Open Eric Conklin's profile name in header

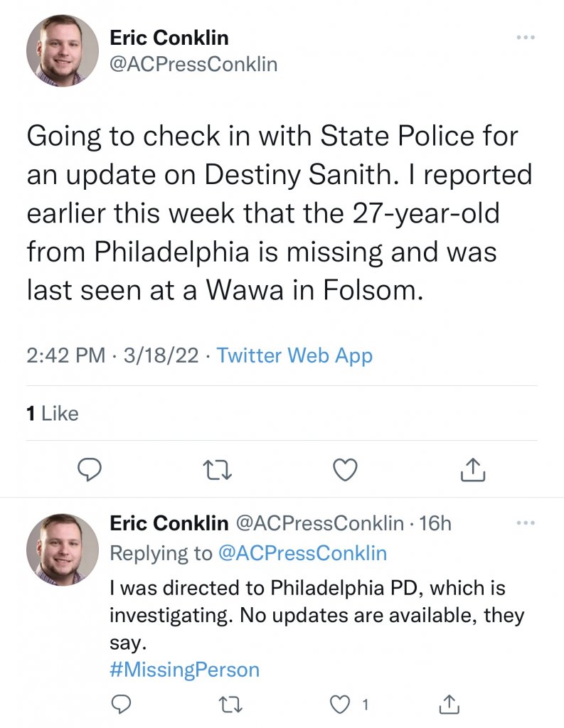point(169,37)
